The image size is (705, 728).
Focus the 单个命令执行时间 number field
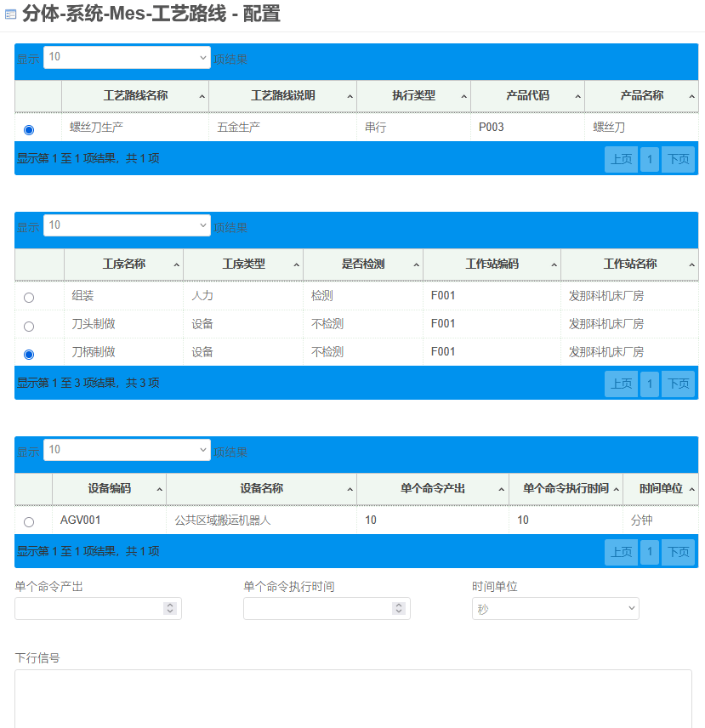pos(327,609)
